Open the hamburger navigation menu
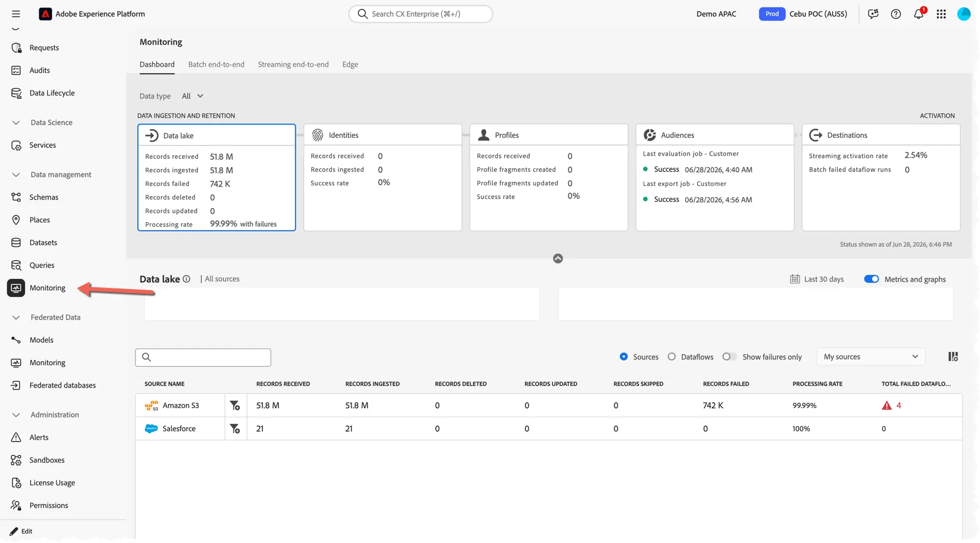Screen dimensions: 980x543 16,14
